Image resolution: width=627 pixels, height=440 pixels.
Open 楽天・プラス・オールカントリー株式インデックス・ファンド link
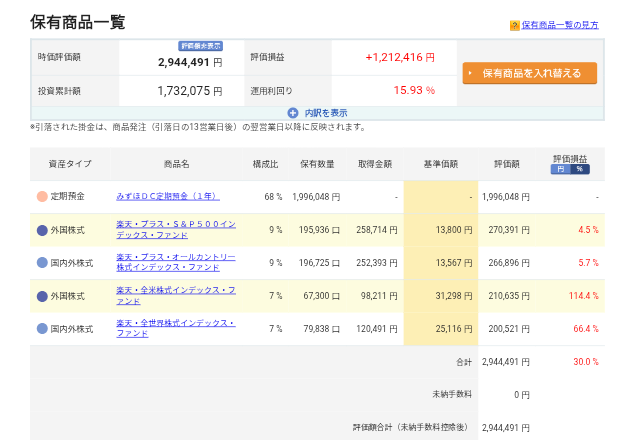(176, 262)
